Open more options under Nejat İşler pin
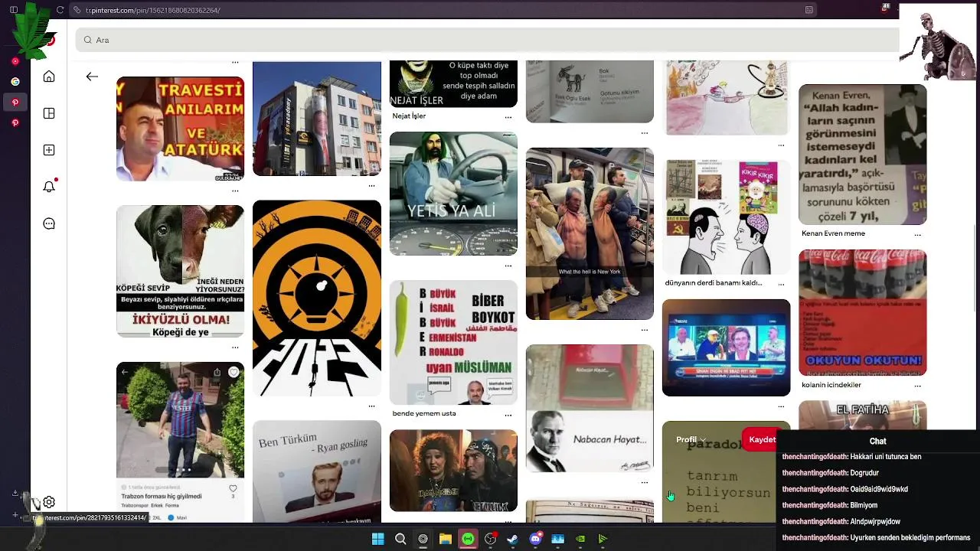The image size is (980, 551). click(508, 117)
